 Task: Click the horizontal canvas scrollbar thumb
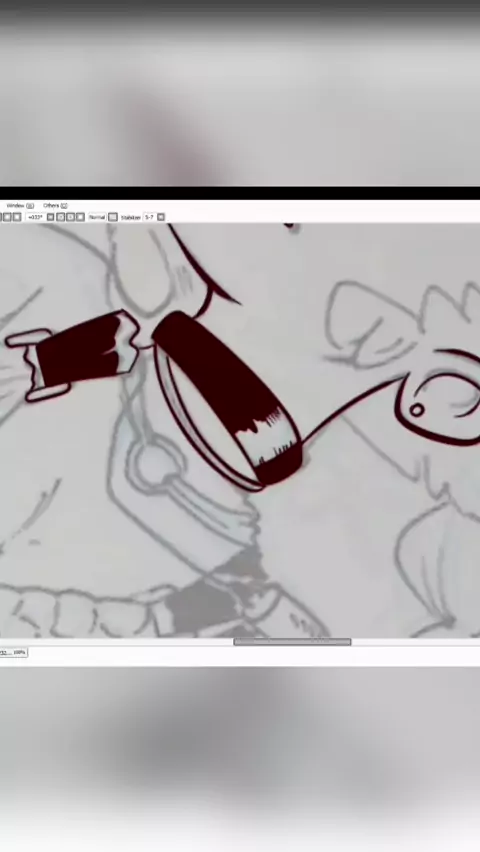292,642
